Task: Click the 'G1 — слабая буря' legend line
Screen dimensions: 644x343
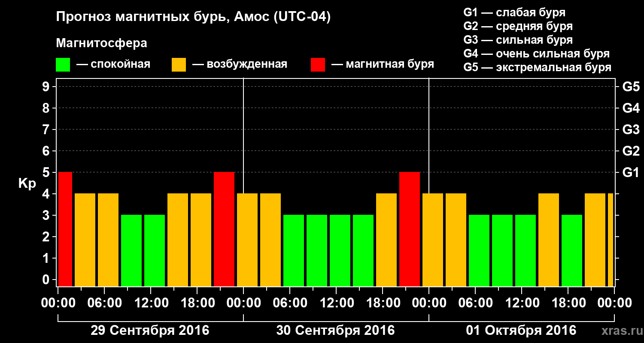Action: coord(514,12)
